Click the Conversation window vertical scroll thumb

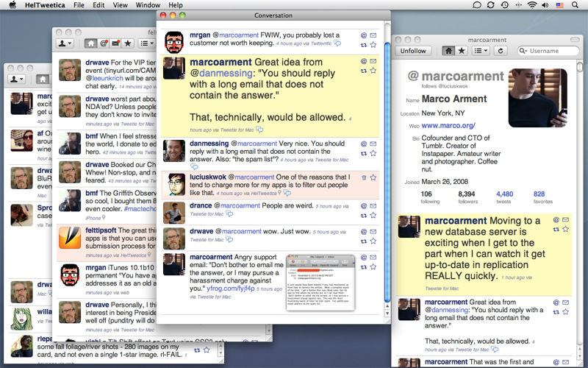[387, 172]
